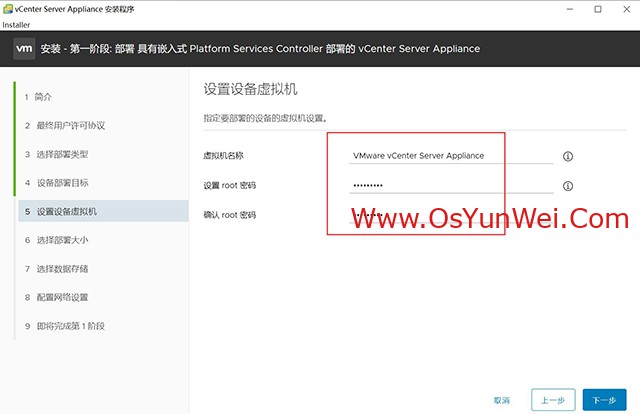Click the 指定要部署的设备的虚拟机设置 description text
640x414 pixels.
point(265,118)
